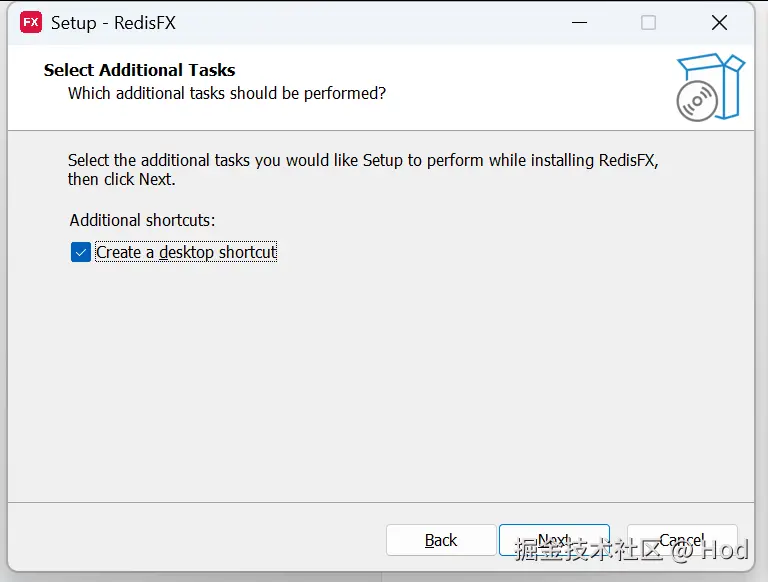This screenshot has width=768, height=582.
Task: Go back with the Back button
Action: tap(441, 540)
